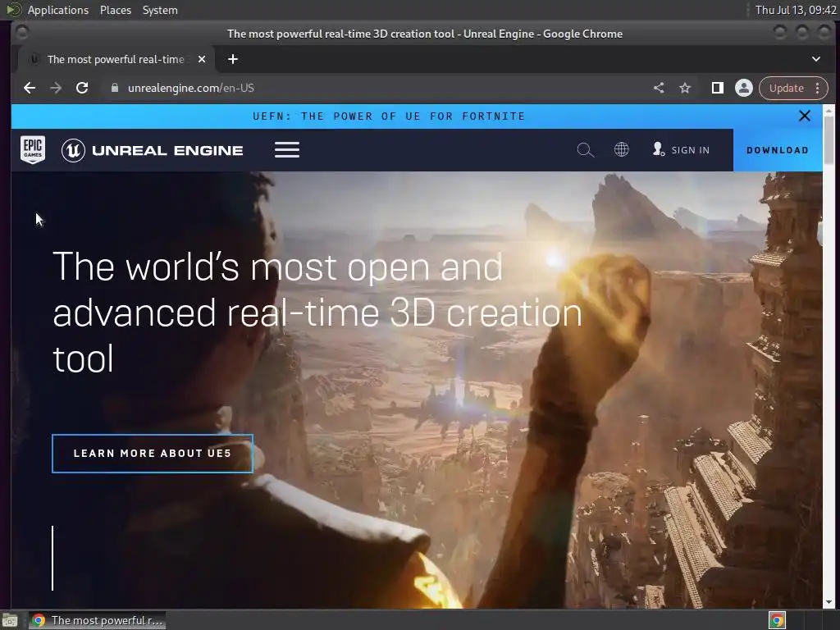
Task: Click the Chrome icon in bottom tray
Action: [x=777, y=620]
